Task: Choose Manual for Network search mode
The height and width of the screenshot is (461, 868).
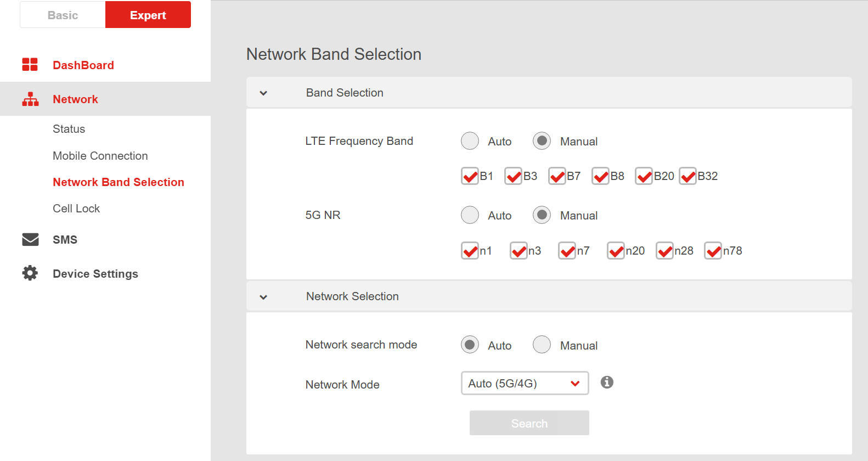Action: coord(542,345)
